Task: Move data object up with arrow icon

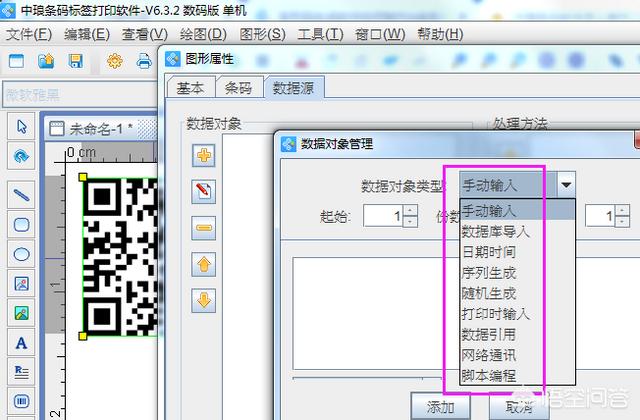Action: click(x=204, y=264)
